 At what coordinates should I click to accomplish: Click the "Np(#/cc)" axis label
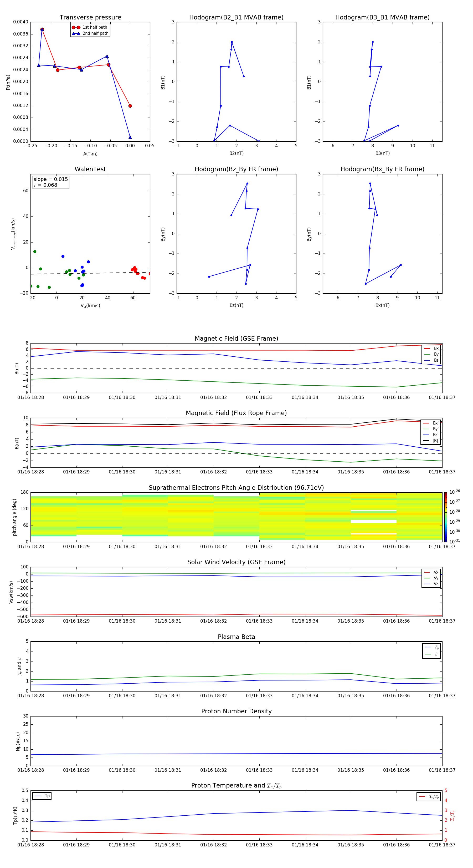click(18, 741)
